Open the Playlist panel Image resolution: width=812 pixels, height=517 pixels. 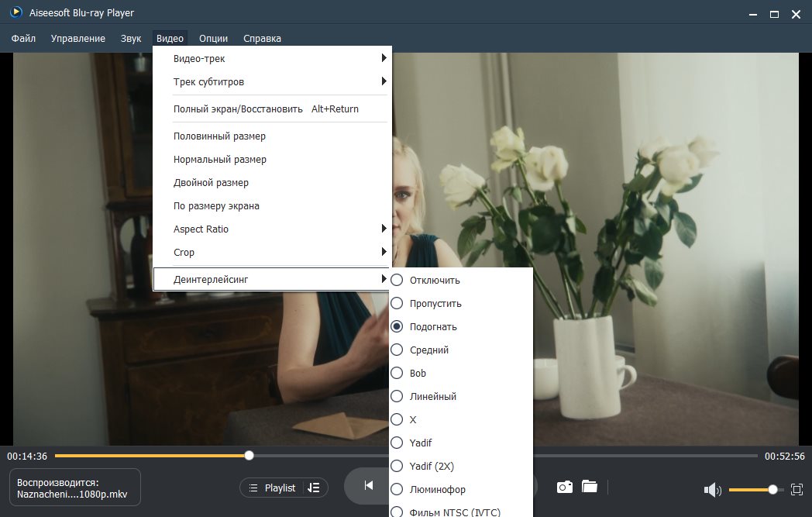click(x=272, y=488)
